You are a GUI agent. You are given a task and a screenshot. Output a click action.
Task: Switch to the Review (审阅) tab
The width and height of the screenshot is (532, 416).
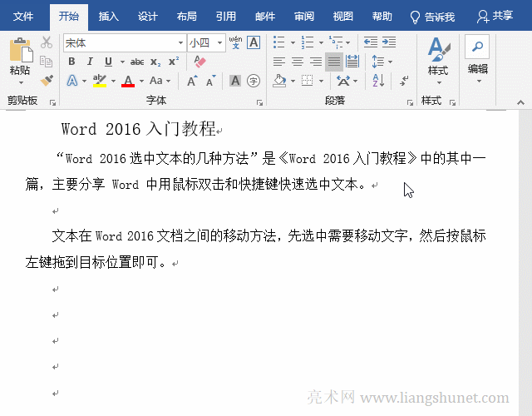303,17
